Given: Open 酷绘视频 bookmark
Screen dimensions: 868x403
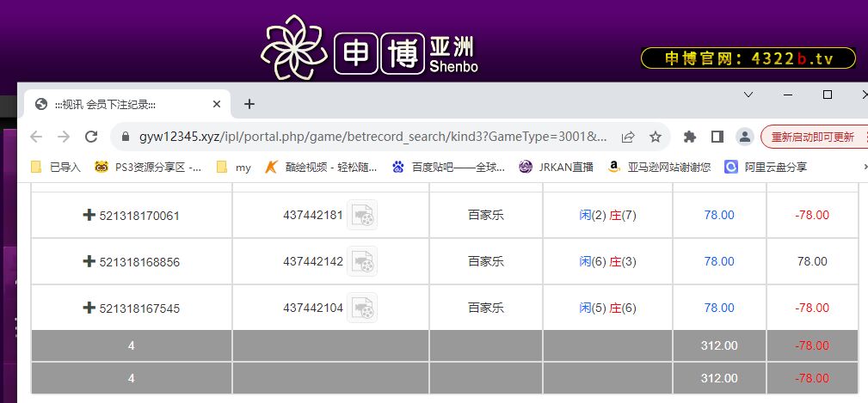Looking at the screenshot, I should (x=321, y=167).
